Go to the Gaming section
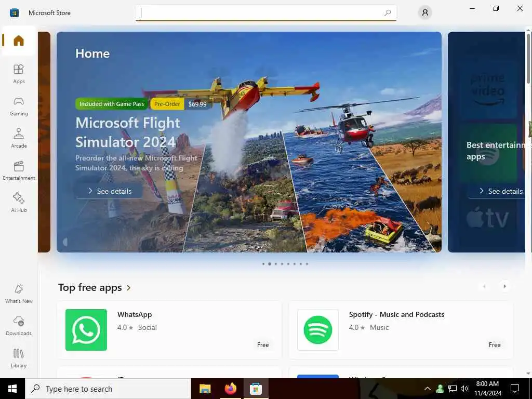 pyautogui.click(x=19, y=106)
